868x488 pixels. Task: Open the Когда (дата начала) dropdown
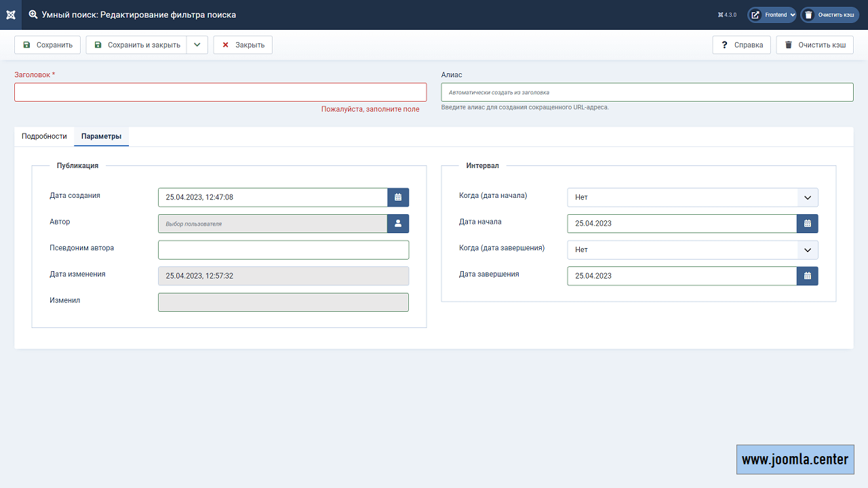click(692, 197)
